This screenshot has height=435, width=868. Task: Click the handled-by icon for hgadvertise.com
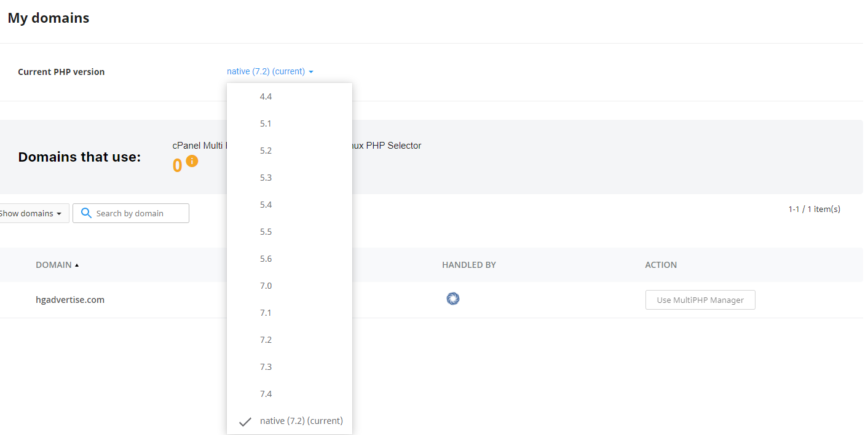point(453,298)
